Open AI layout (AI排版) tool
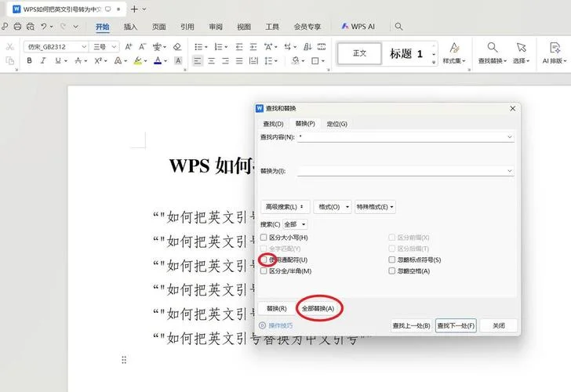The width and height of the screenshot is (571, 392). point(555,53)
